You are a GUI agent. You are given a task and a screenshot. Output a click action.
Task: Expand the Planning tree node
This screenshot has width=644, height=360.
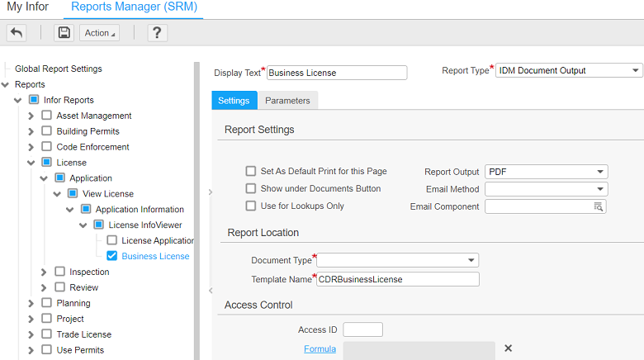click(31, 303)
